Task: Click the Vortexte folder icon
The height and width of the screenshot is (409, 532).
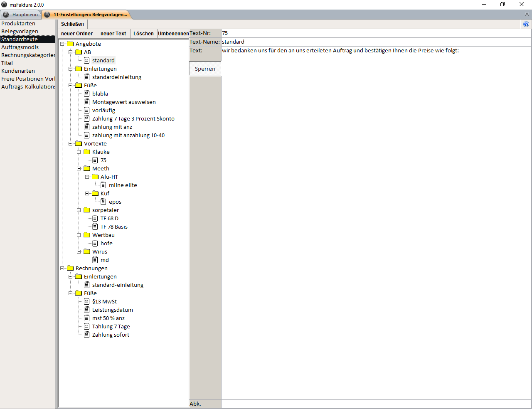Action: pos(79,143)
